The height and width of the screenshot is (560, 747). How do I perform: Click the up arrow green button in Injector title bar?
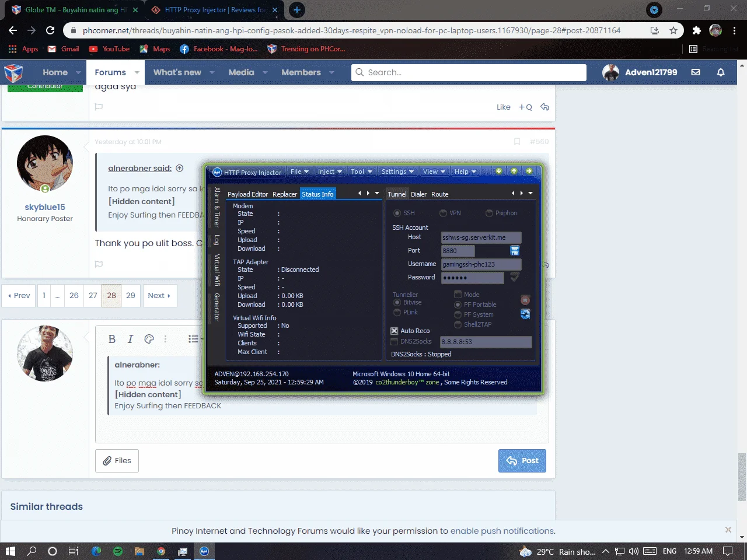[x=514, y=171]
